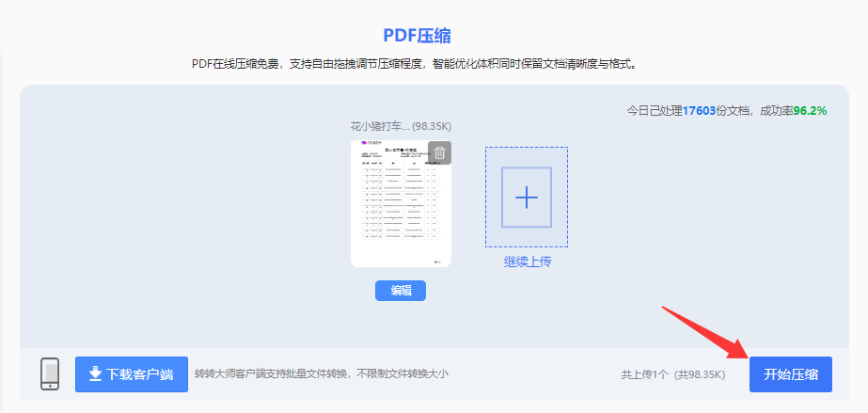Click the 编辑 button under the thumbnail
Viewport: 868px width, 413px height.
[401, 291]
